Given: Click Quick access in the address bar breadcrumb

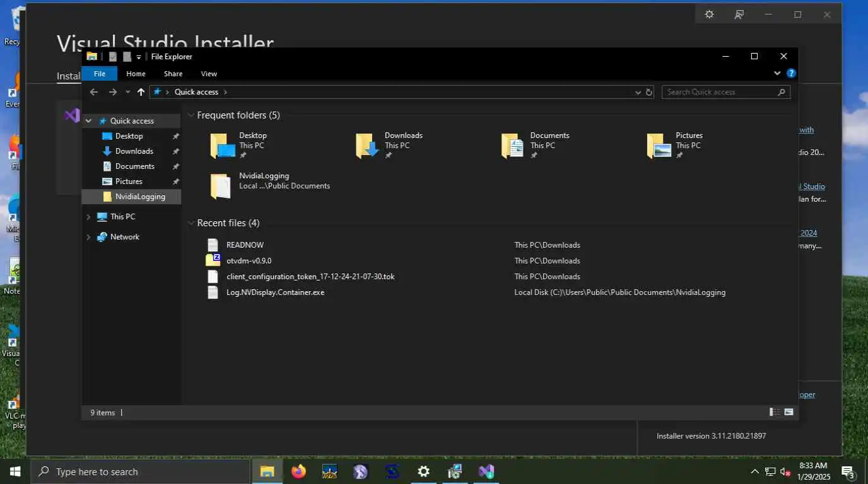Looking at the screenshot, I should tap(196, 92).
